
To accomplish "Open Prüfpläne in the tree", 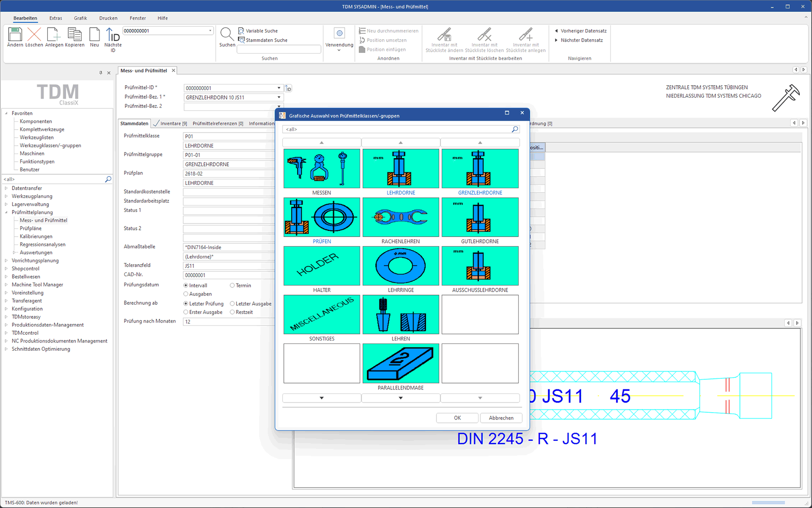I will [30, 228].
